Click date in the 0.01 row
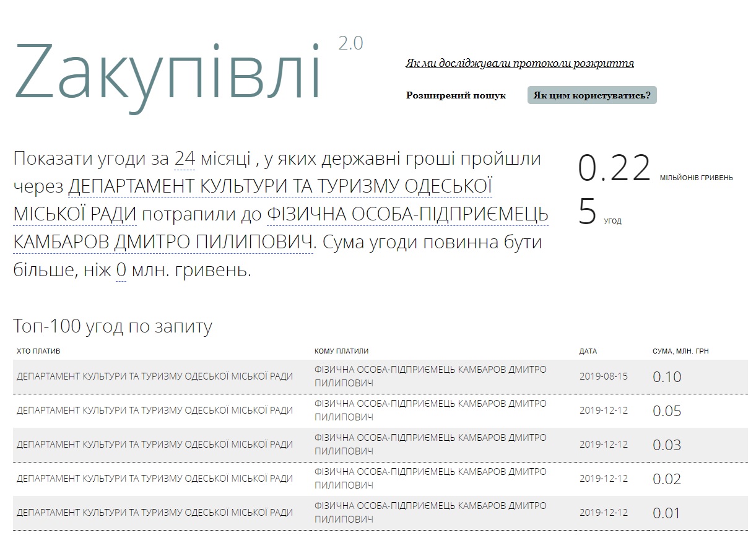 [x=603, y=513]
